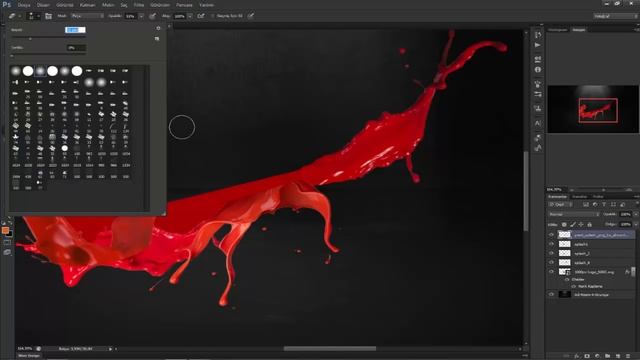Filter layers by shape icon

pyautogui.click(x=613, y=204)
